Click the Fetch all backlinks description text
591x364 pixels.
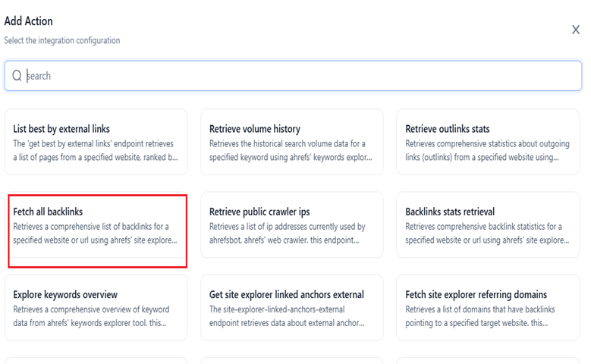(x=95, y=234)
